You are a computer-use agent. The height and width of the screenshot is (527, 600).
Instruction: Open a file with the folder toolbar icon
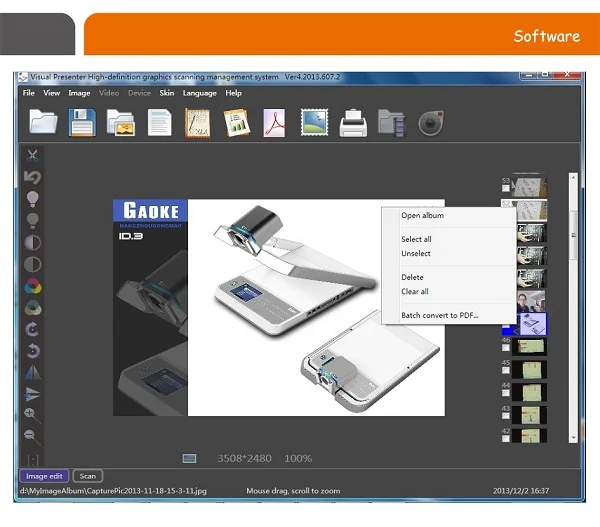[x=43, y=122]
